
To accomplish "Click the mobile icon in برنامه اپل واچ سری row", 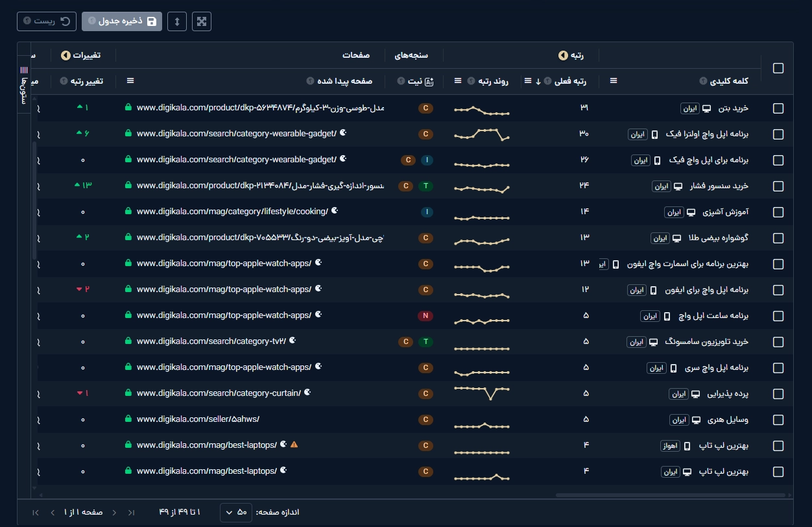I will point(673,368).
